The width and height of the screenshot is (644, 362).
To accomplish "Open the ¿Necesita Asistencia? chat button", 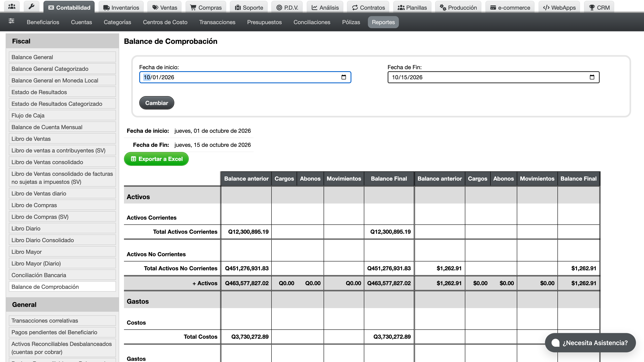I will pos(590,343).
